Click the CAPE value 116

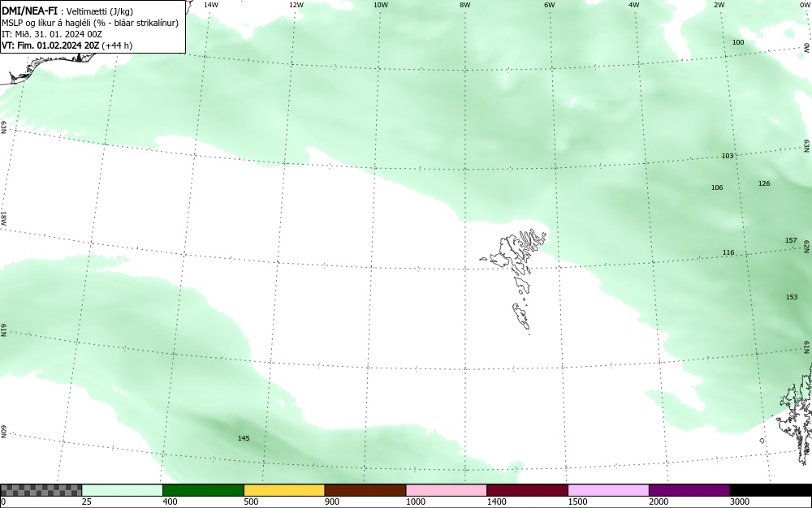click(728, 252)
